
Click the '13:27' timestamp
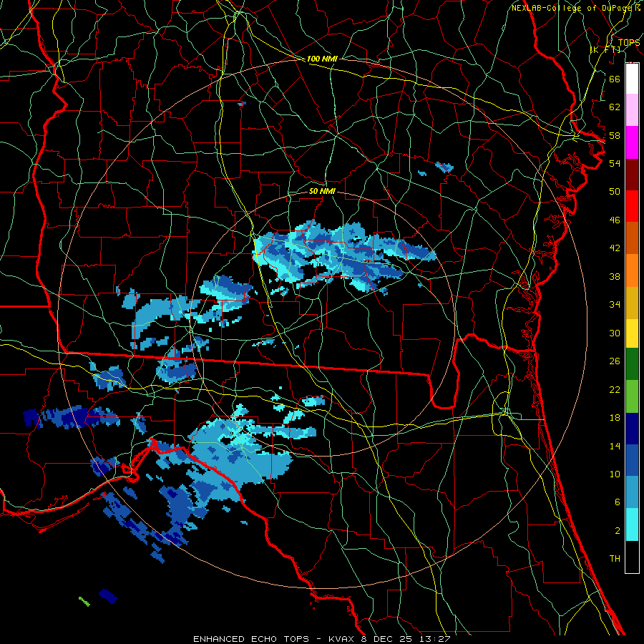click(435, 639)
